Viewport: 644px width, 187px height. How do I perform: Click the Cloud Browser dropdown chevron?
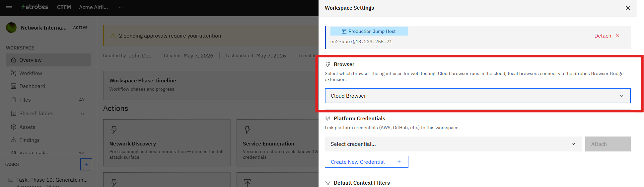(x=622, y=96)
